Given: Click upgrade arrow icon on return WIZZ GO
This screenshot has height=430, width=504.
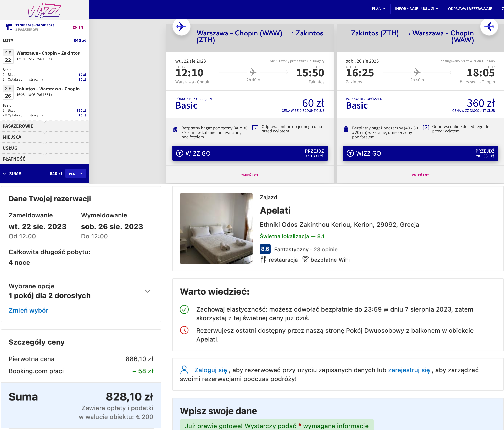Looking at the screenshot, I should tap(350, 153).
